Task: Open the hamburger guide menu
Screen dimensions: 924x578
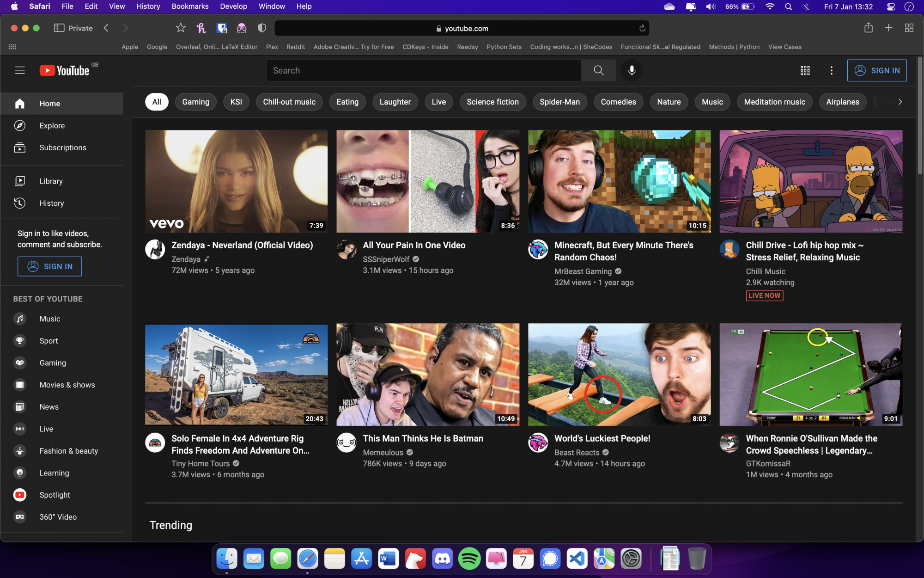Action: (19, 70)
